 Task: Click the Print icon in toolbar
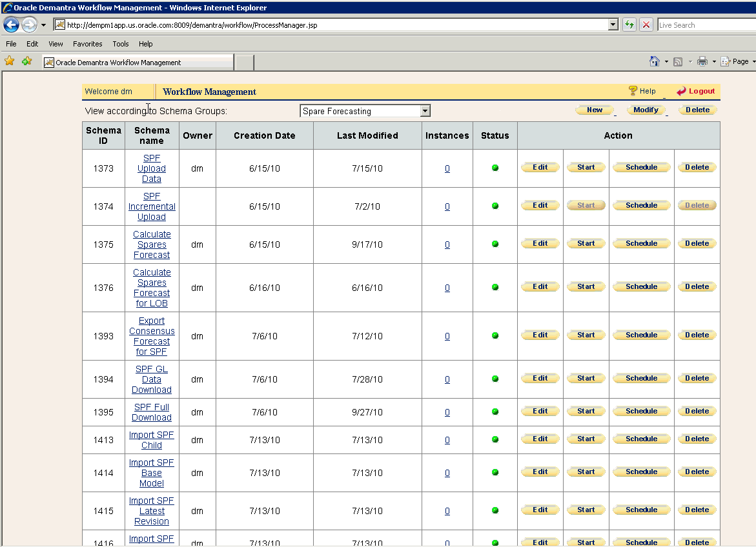click(x=702, y=61)
